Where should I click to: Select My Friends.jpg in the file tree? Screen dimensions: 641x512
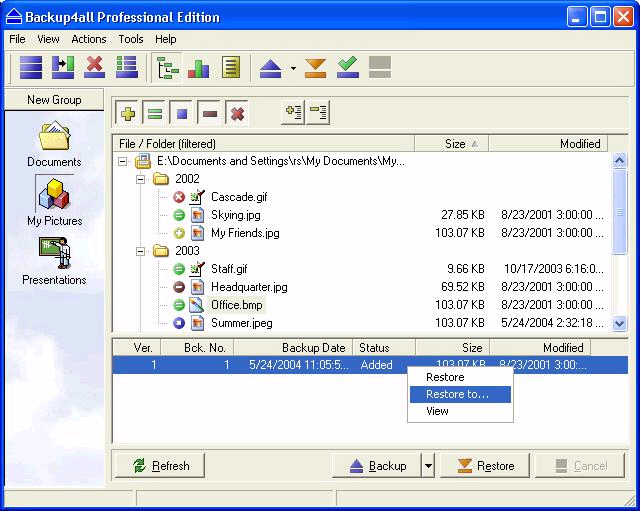[x=245, y=233]
